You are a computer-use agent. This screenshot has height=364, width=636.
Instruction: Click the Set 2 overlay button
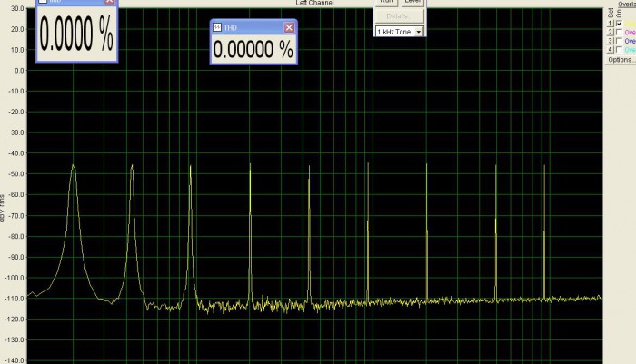[611, 33]
